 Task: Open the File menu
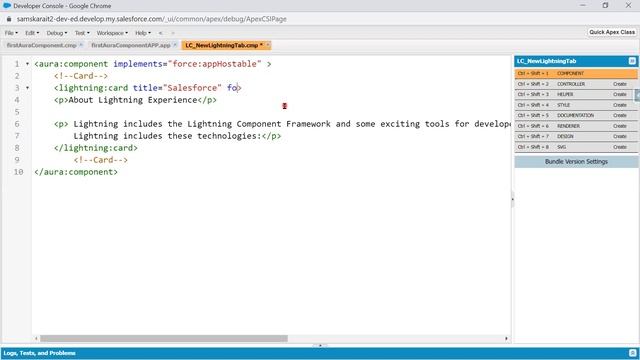pyautogui.click(x=11, y=33)
